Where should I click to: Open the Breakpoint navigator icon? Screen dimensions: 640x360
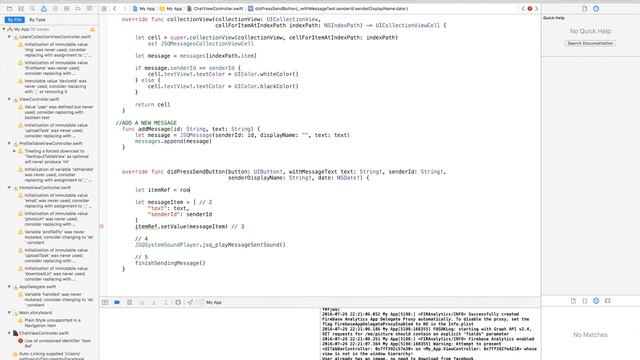[x=78, y=9]
